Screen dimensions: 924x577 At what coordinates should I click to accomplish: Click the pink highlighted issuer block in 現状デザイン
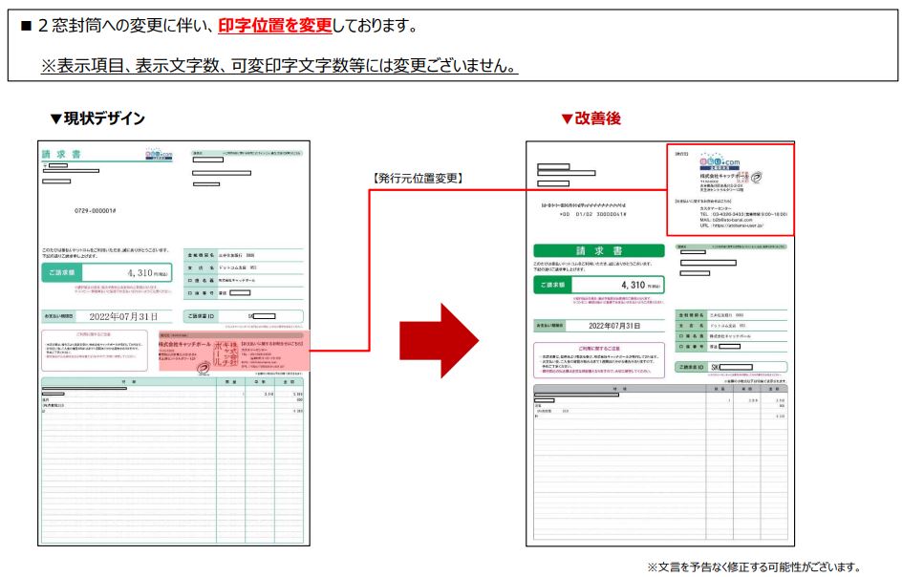tap(234, 351)
